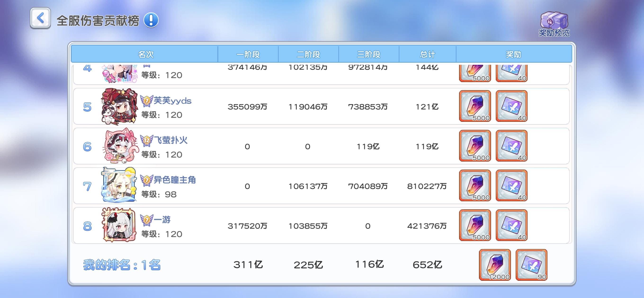The height and width of the screenshot is (298, 644).
Task: Click the 总计 column header
Action: point(427,54)
